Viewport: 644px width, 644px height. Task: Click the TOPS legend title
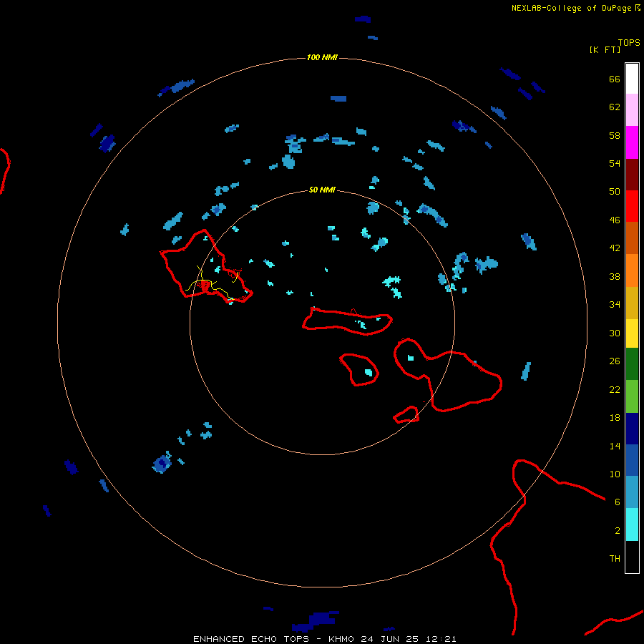(x=629, y=42)
